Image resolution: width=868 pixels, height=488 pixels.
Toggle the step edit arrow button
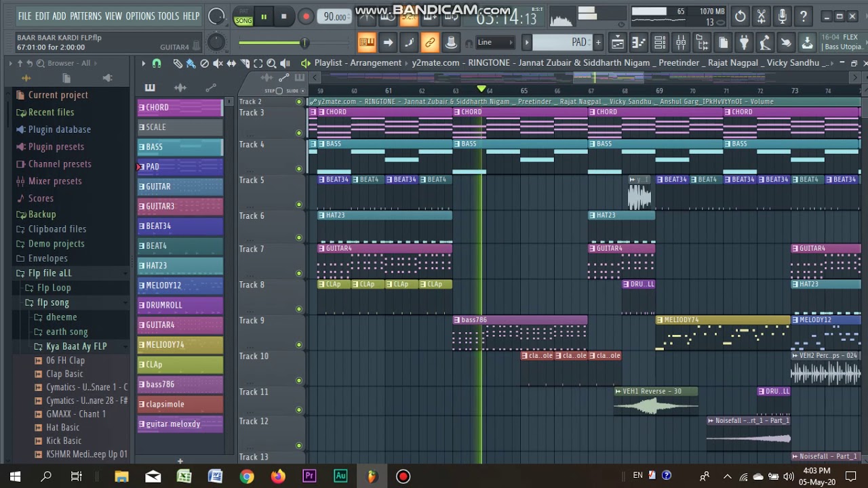click(x=388, y=43)
